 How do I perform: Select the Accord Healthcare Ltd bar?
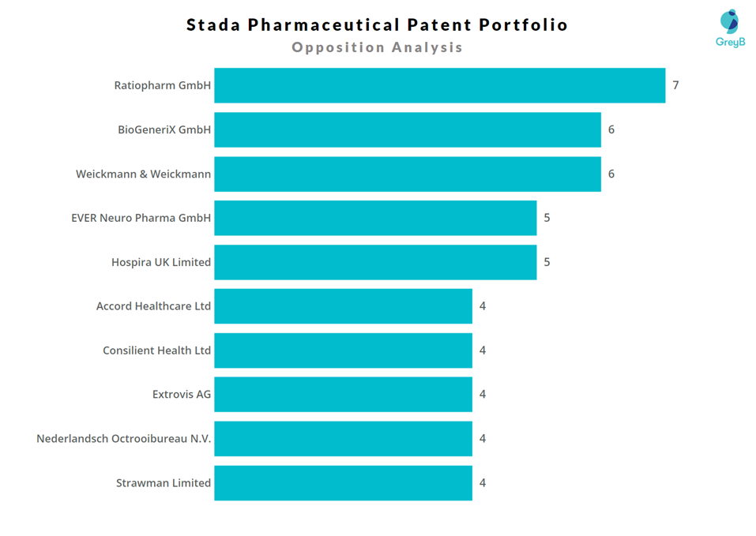point(343,306)
